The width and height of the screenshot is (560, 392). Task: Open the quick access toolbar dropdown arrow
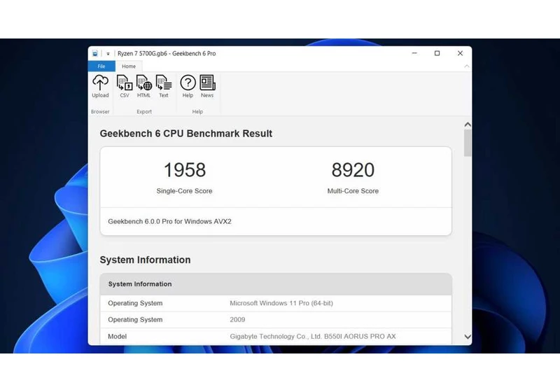[108, 54]
